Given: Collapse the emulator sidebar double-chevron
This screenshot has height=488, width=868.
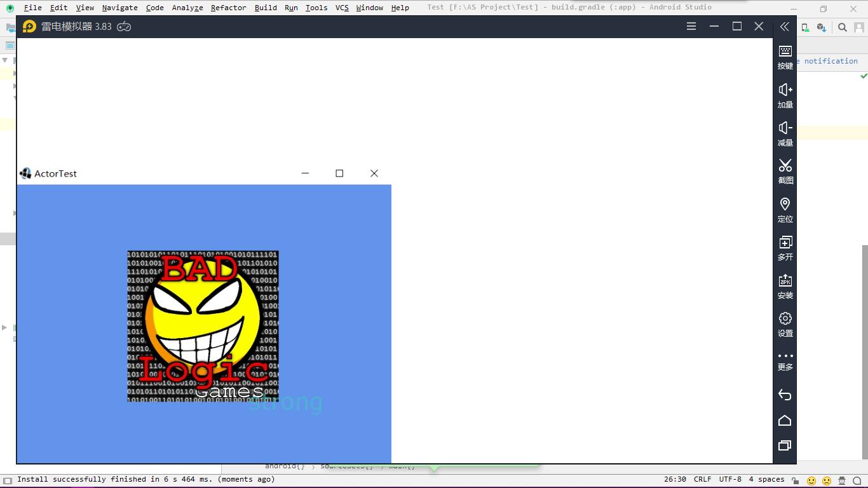Looking at the screenshot, I should click(785, 27).
